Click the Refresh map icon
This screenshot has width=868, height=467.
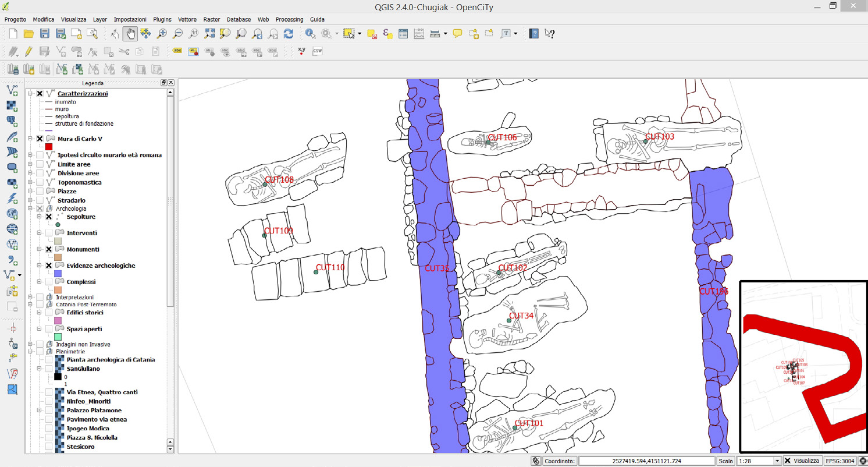pos(289,34)
